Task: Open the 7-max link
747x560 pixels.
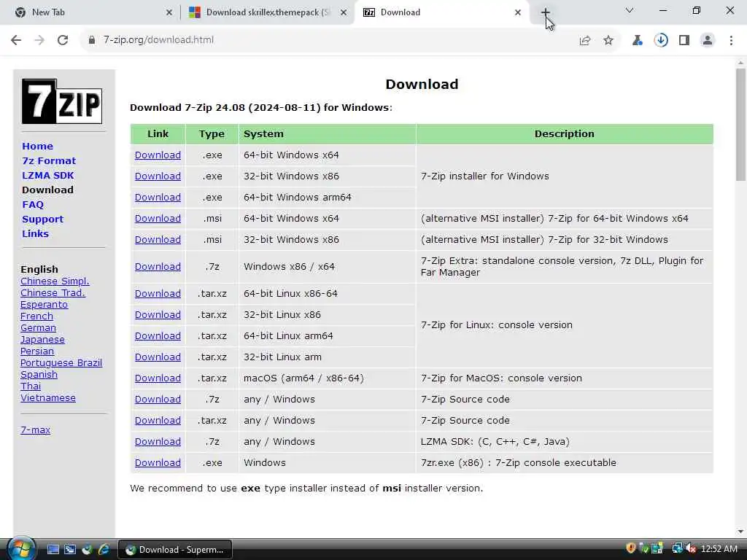Action: 35,430
